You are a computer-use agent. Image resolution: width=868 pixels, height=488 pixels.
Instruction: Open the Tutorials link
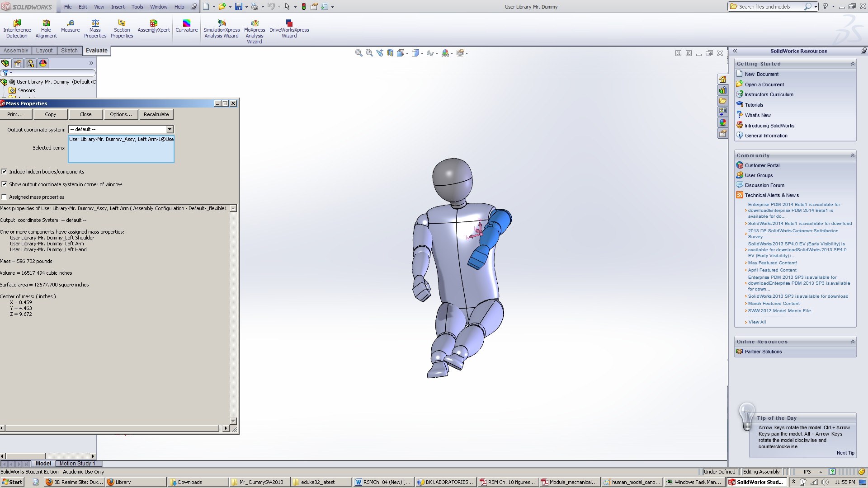(x=754, y=105)
